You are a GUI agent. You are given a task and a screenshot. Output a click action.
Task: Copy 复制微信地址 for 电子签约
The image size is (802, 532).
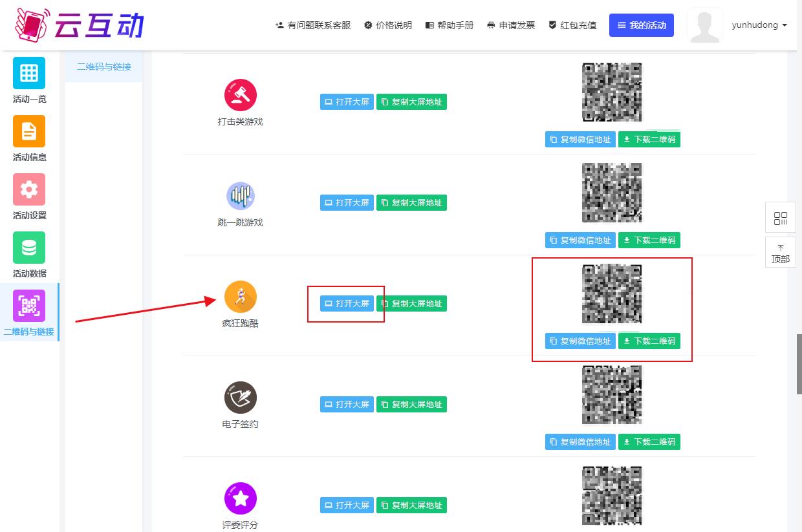pyautogui.click(x=580, y=442)
